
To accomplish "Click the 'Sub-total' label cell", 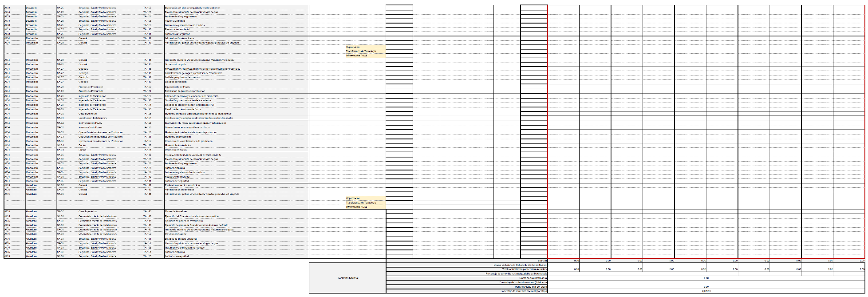I will tap(542, 261).
